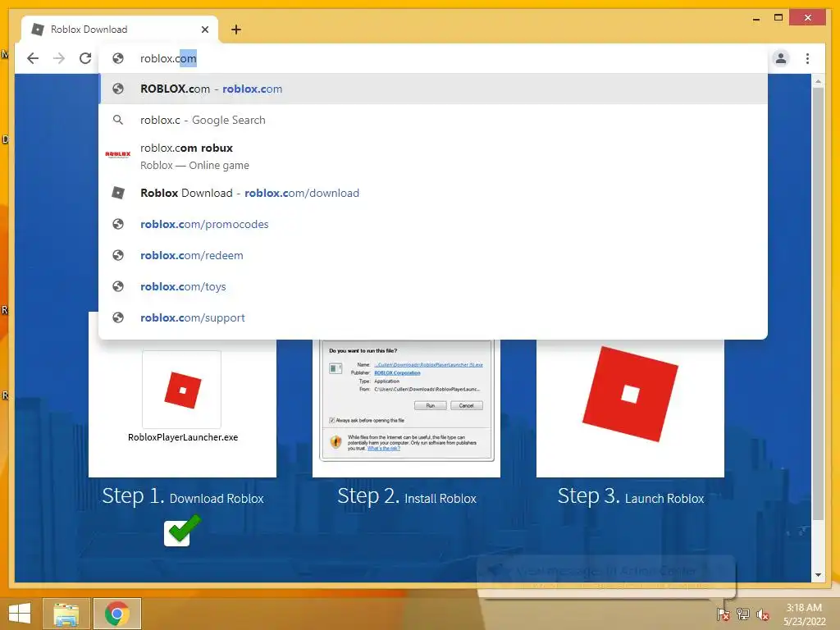Click the large red Roblox logo in Step 3
Viewport: 840px width, 630px height.
[x=631, y=395]
